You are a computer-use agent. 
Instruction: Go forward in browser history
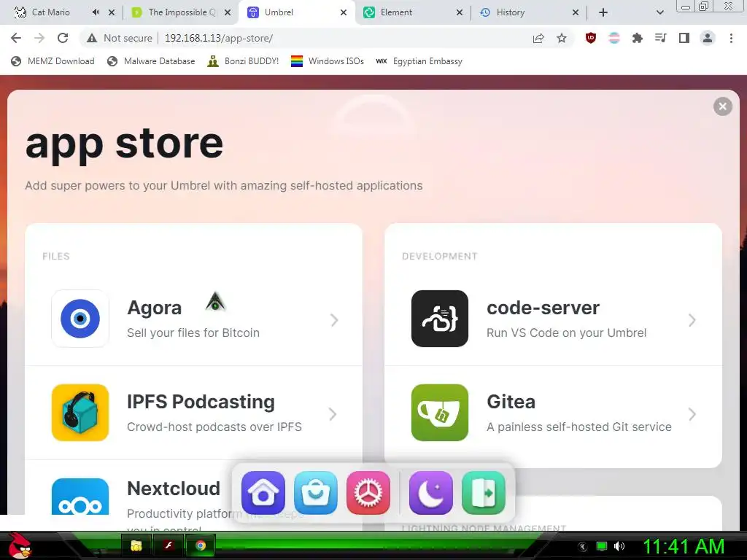39,38
